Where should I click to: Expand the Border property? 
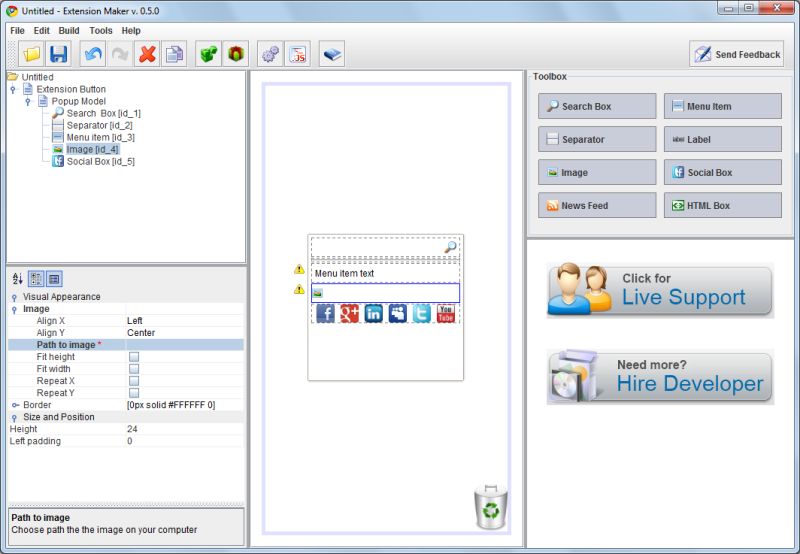tap(15, 405)
